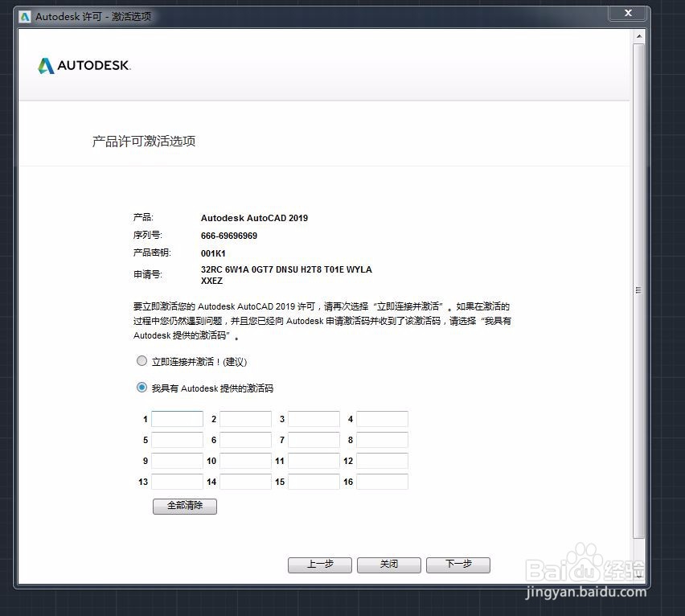
Task: Click activation code field 7
Action: point(314,440)
